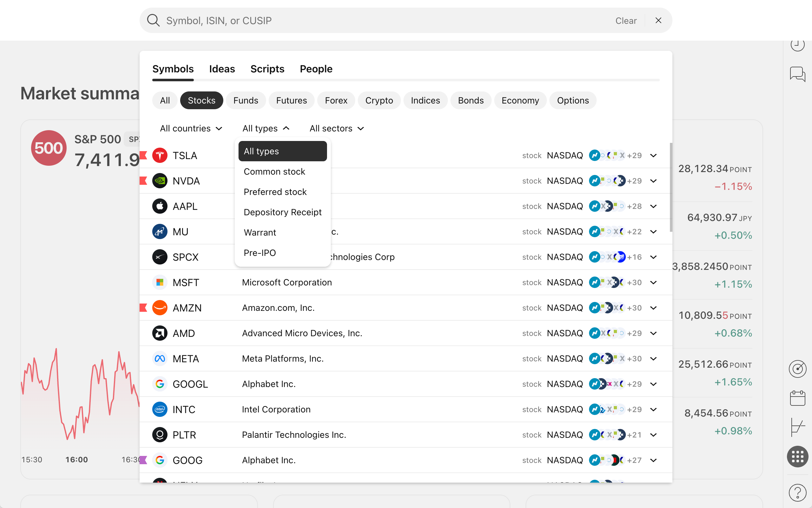
Task: Click the Clear search button
Action: (x=626, y=21)
